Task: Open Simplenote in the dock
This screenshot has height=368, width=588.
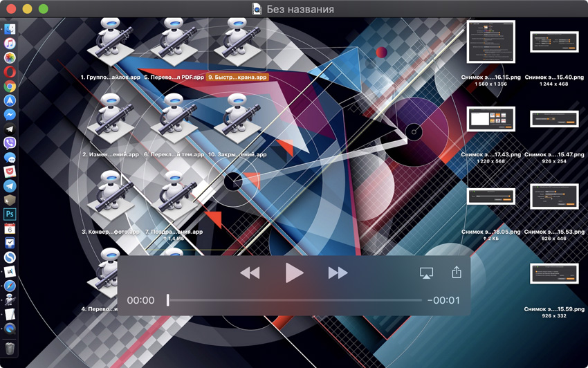Action: click(x=10, y=257)
